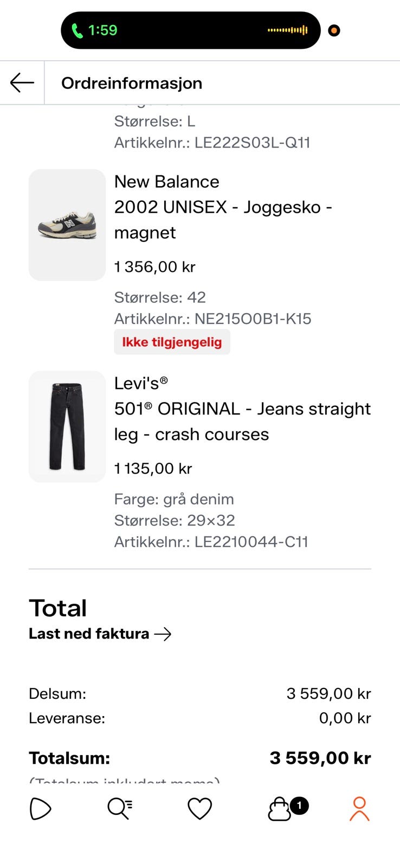Tap the arrow beside Last ned faktura

(163, 634)
